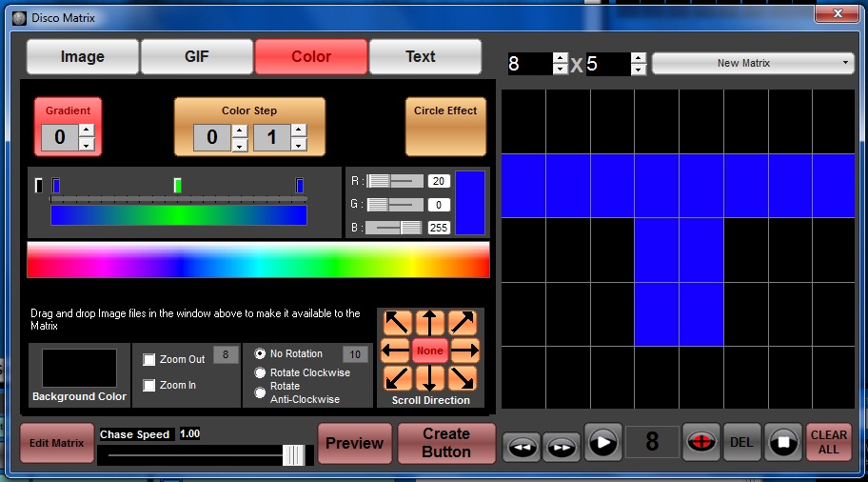Select the scroll left arrow
Screen dimensions: 868x482
[x=396, y=351]
